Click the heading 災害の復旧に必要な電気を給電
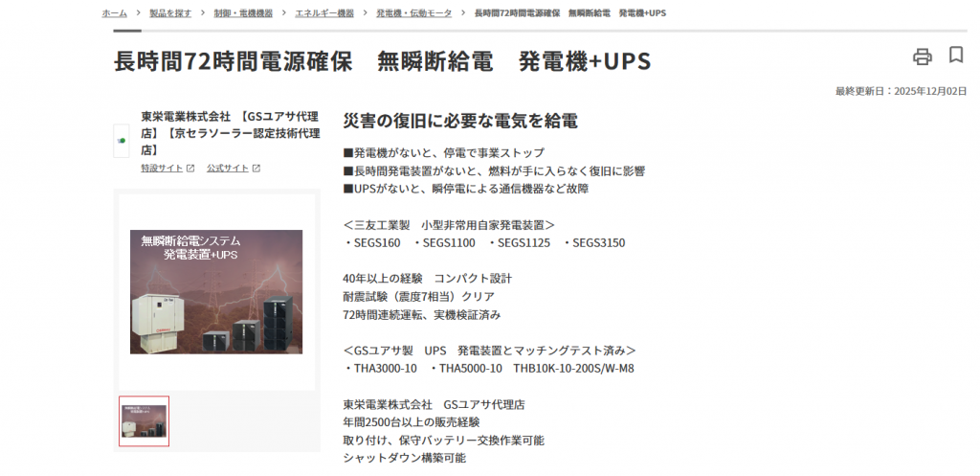 (x=459, y=121)
